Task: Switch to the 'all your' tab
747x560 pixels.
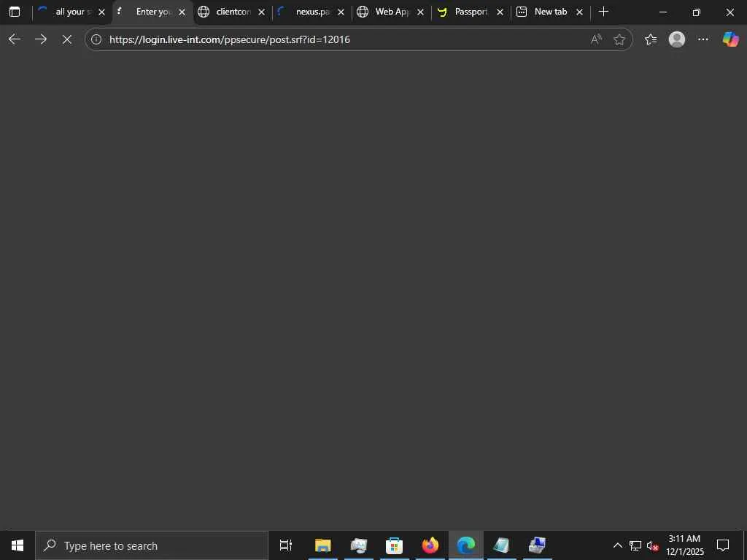Action: click(x=72, y=12)
